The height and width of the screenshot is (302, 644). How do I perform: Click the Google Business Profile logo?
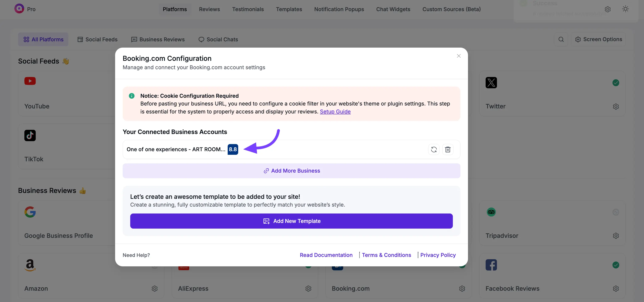pos(30,212)
